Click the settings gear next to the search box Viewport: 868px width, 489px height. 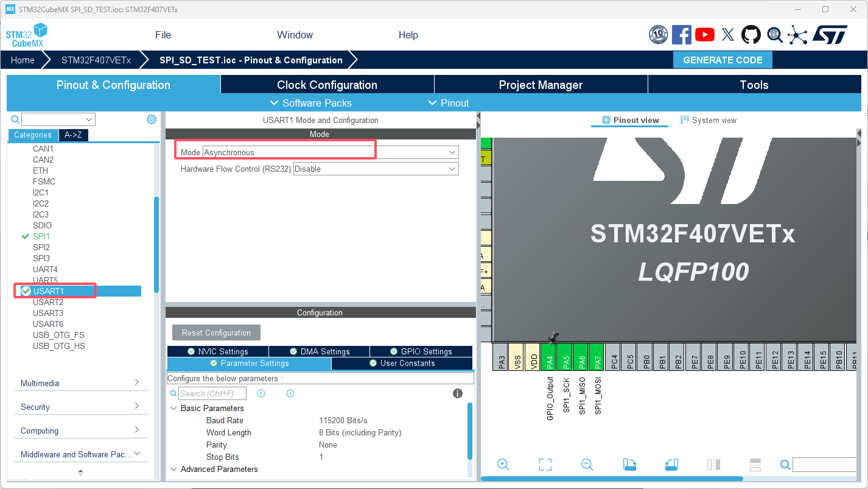(x=152, y=119)
